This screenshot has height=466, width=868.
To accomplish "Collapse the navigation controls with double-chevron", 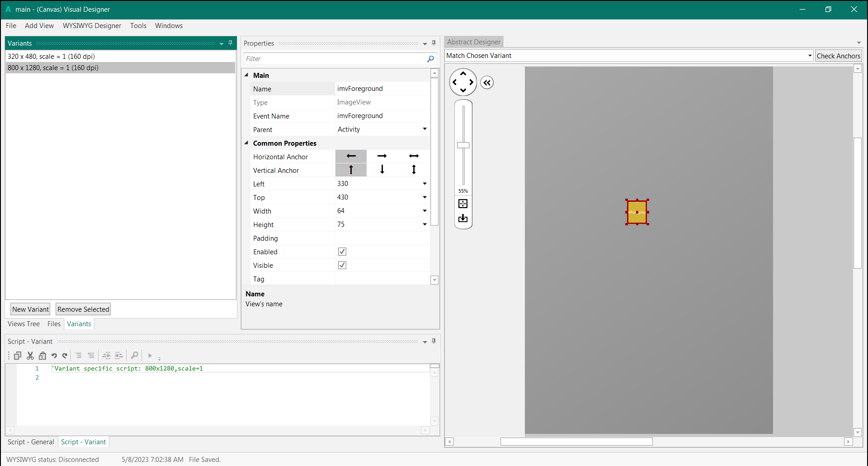I will coord(487,82).
